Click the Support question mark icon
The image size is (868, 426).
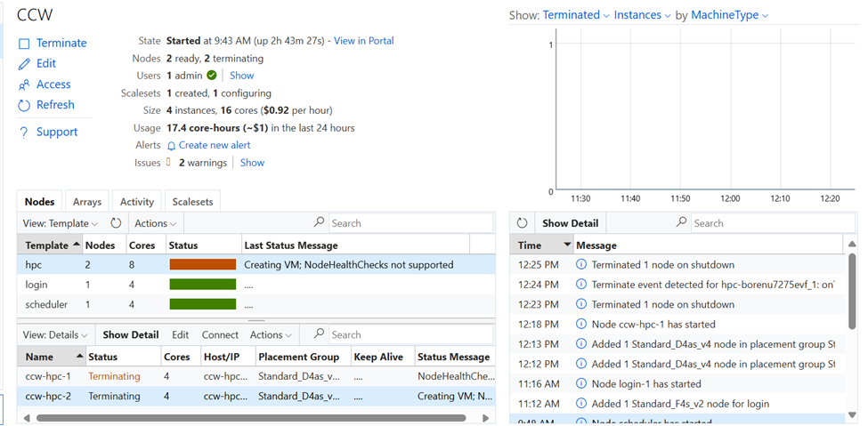(x=23, y=133)
